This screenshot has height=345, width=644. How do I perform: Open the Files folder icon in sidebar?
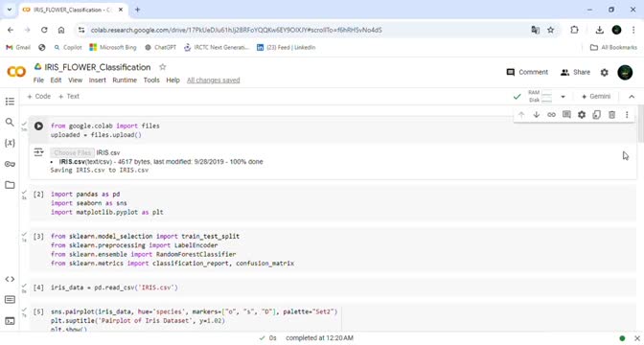tap(10, 185)
